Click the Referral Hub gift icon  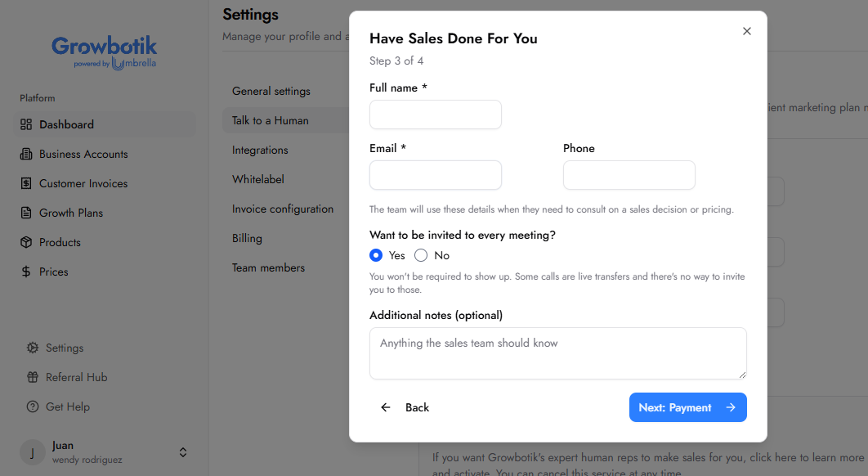(33, 377)
